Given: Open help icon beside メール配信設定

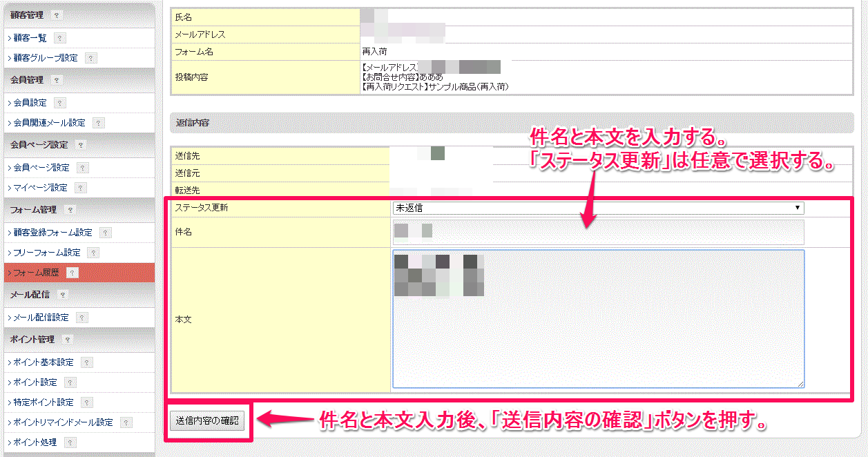Looking at the screenshot, I should tap(82, 318).
